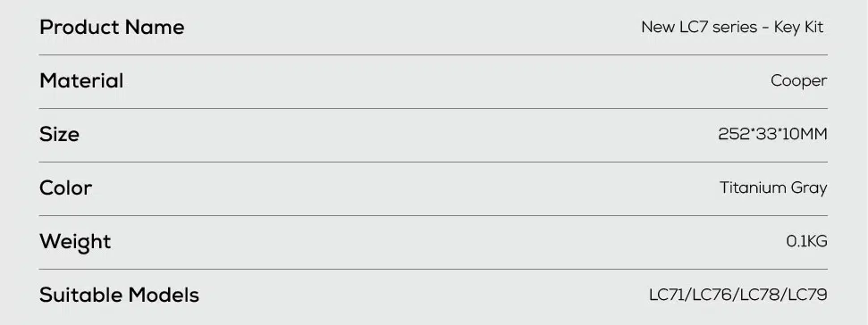
Task: Select the 252*33*10MM size value
Action: click(x=772, y=134)
